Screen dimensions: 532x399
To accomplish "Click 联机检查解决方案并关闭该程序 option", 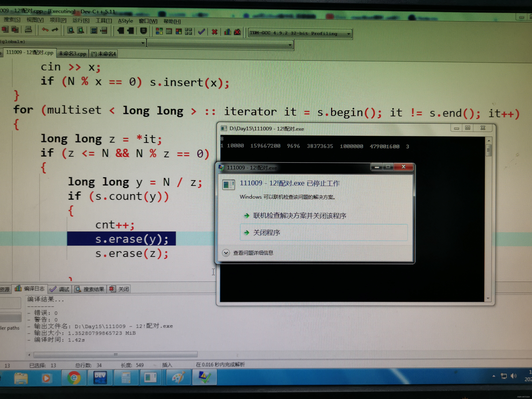I will [x=299, y=216].
